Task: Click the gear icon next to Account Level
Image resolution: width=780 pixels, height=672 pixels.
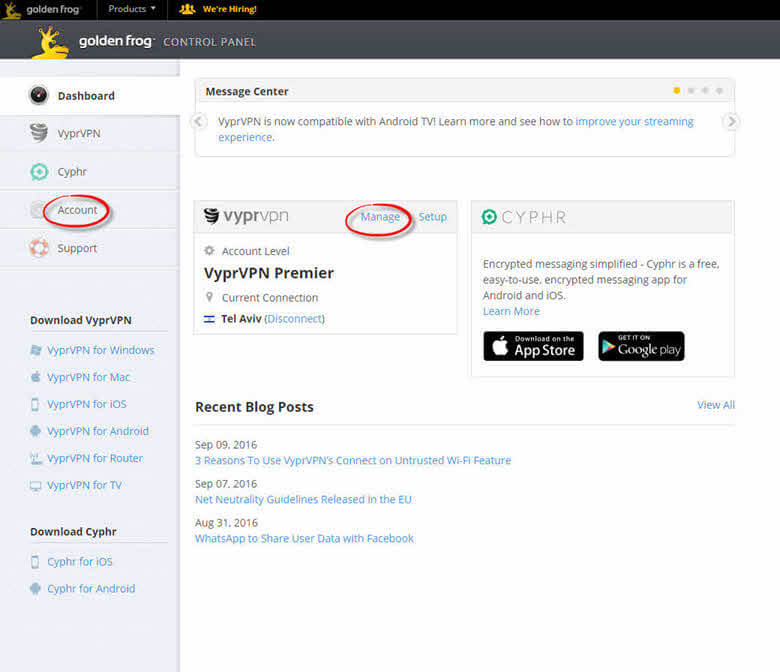Action: click(209, 251)
